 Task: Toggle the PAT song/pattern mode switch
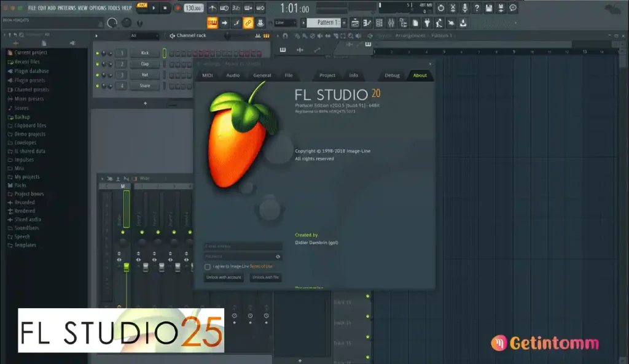(142, 5)
